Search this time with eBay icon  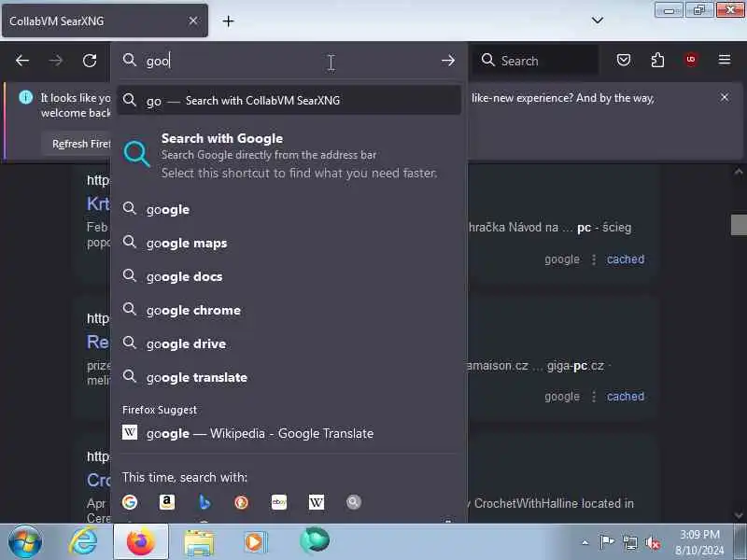pos(279,502)
